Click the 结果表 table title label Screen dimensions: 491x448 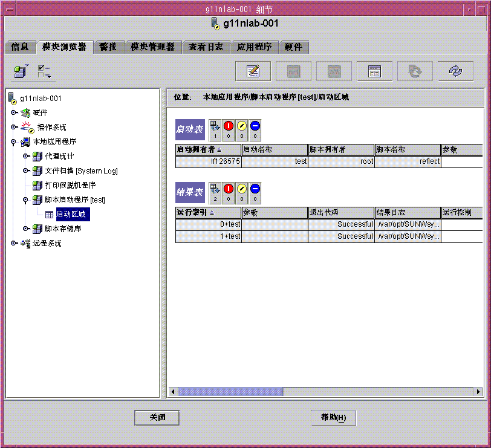coord(190,192)
